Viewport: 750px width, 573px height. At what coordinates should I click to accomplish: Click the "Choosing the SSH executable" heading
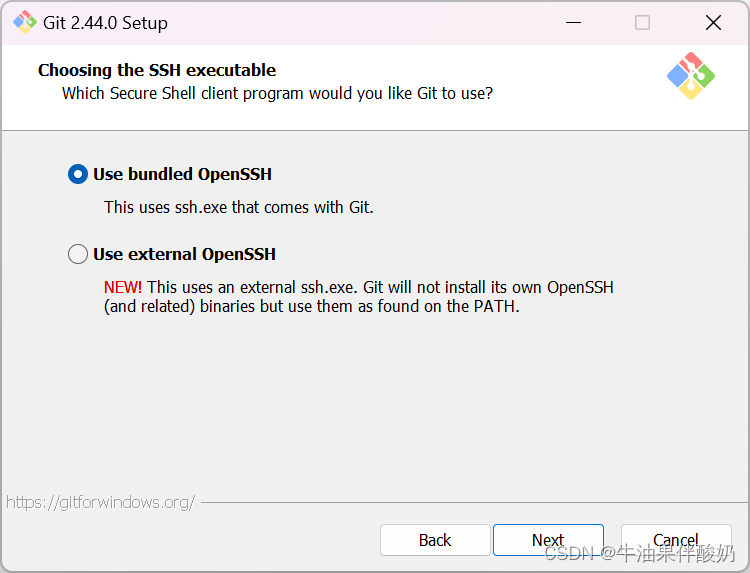click(157, 70)
